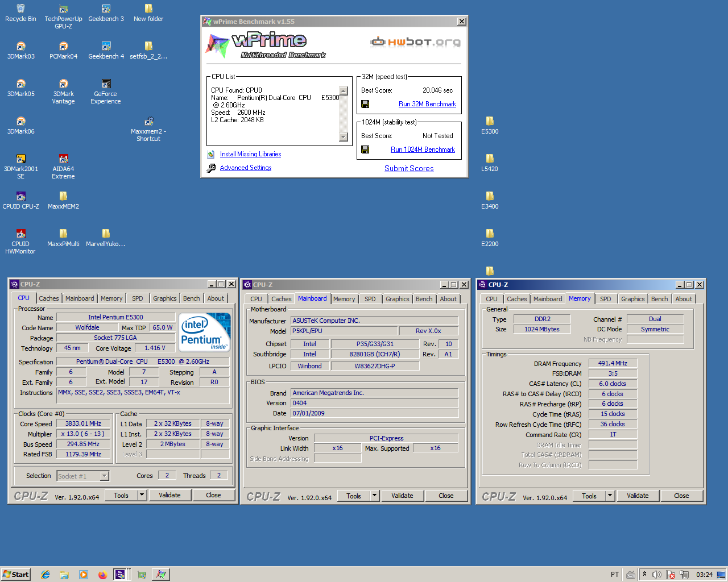Click the taskbar clock showing 03:24

704,575
